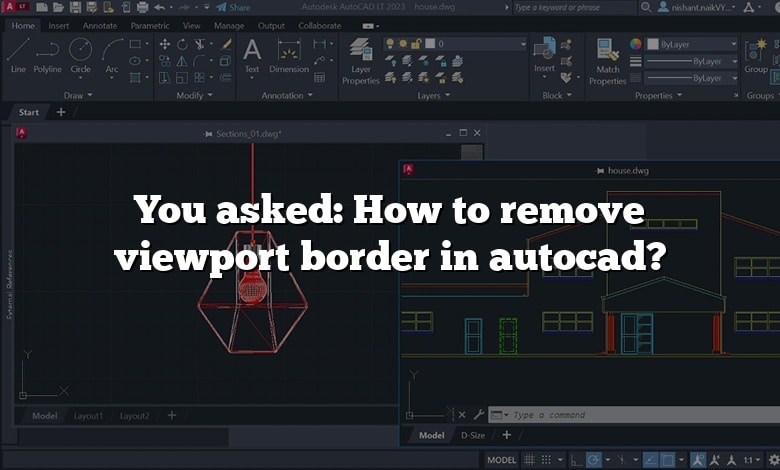This screenshot has height=470, width=780.
Task: Open Layer Properties manager
Action: [360, 58]
